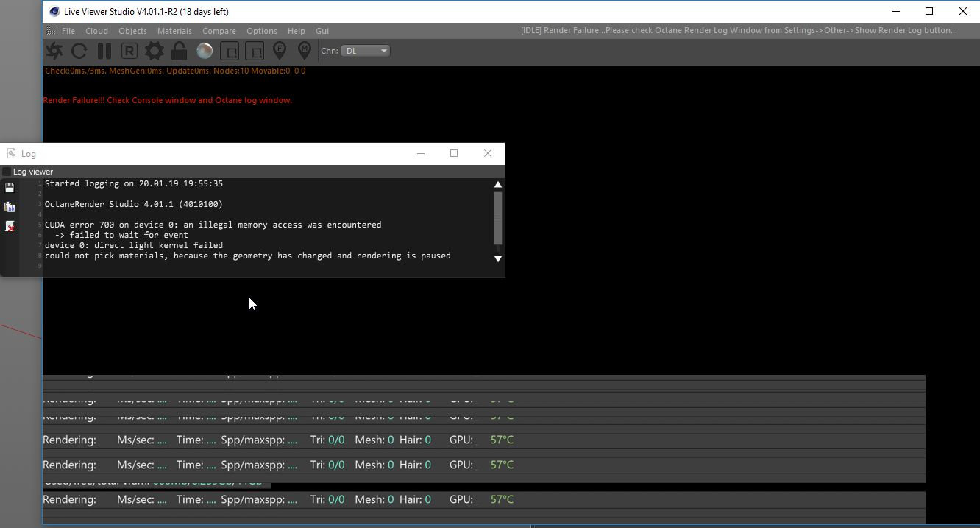Screen dimensions: 980x528
Task: Open the Chn channel dropdown showing DL
Action: coord(366,51)
